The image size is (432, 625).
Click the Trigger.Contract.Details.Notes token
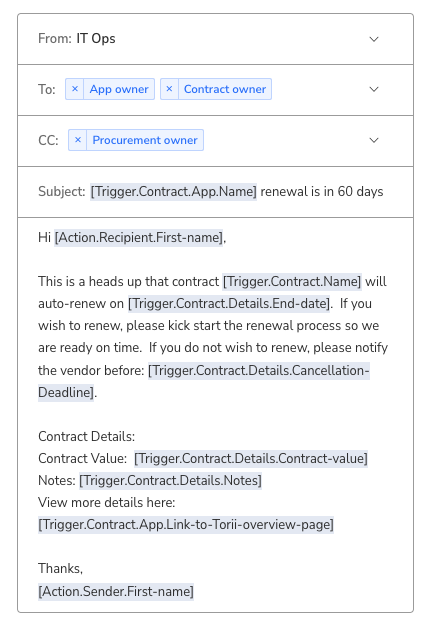[171, 480]
